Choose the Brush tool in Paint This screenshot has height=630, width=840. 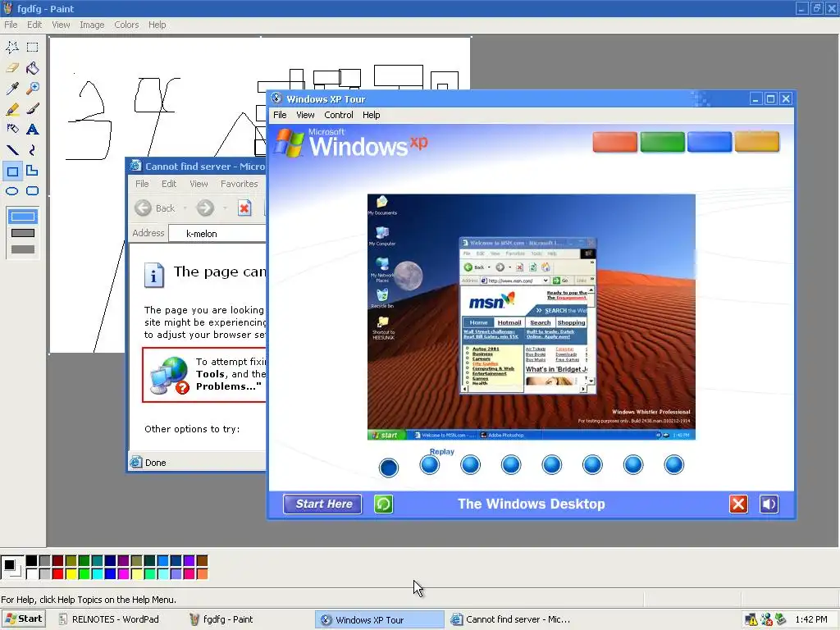33,109
